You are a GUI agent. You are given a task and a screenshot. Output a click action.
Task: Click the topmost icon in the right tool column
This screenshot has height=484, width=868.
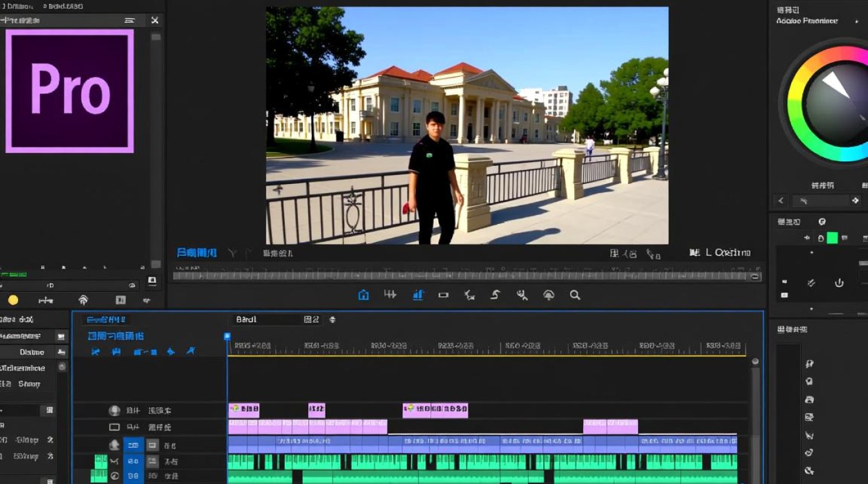tap(809, 364)
